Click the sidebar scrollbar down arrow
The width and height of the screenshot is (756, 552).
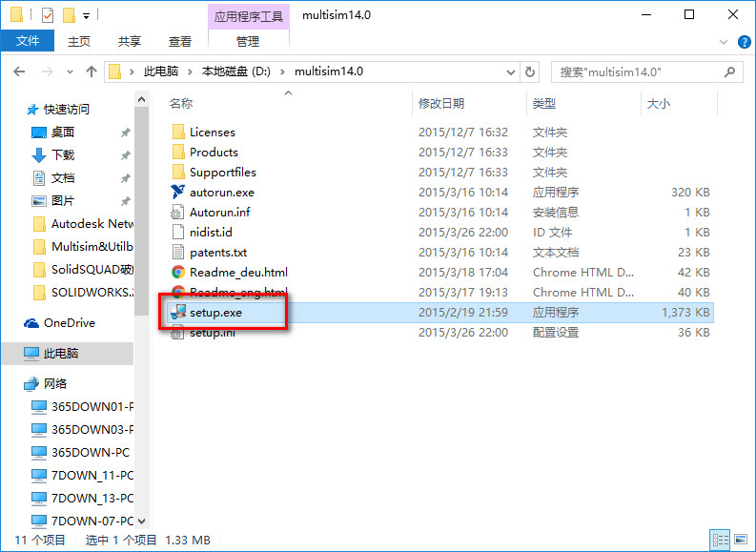[x=142, y=521]
